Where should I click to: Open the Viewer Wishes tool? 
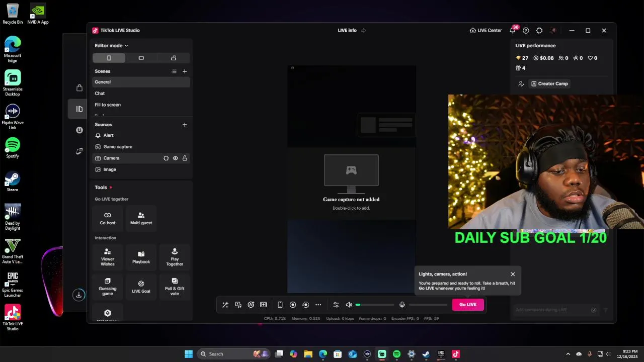tap(108, 257)
